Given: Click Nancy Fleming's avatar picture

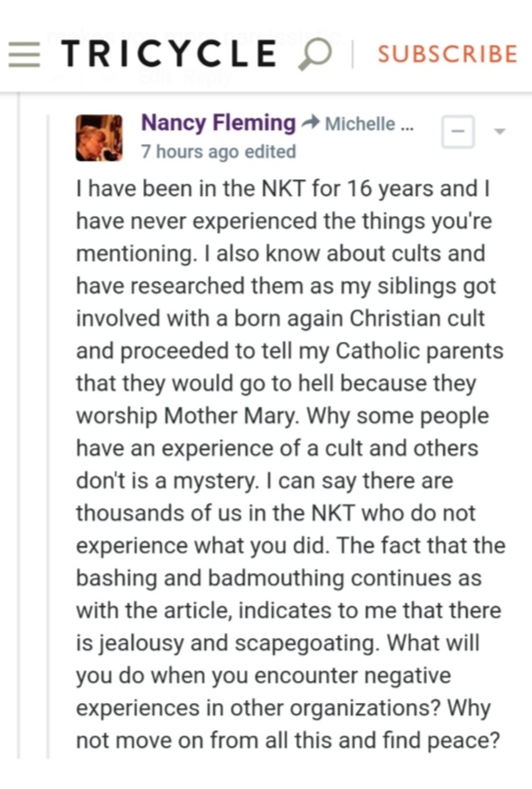Looking at the screenshot, I should (x=99, y=138).
